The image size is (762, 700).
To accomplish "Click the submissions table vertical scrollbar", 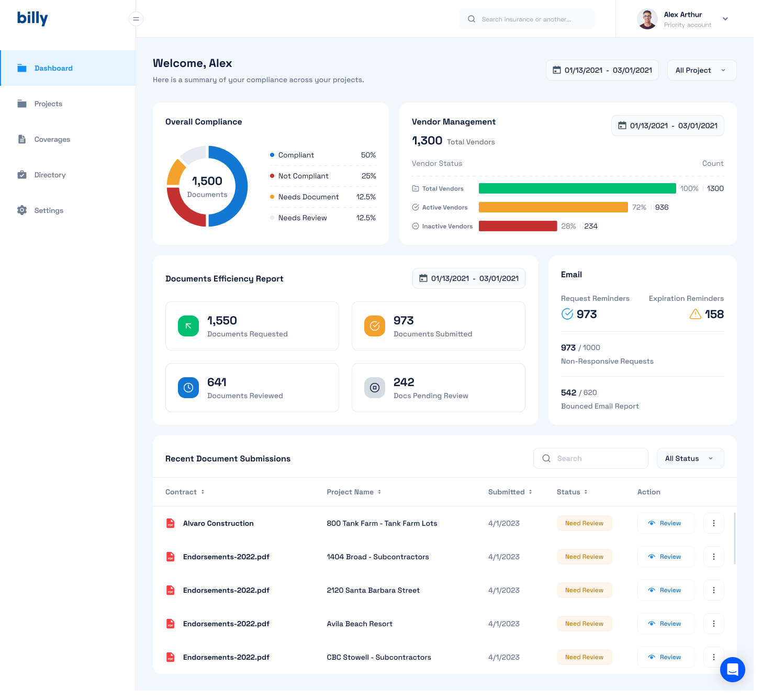I will pos(735,538).
